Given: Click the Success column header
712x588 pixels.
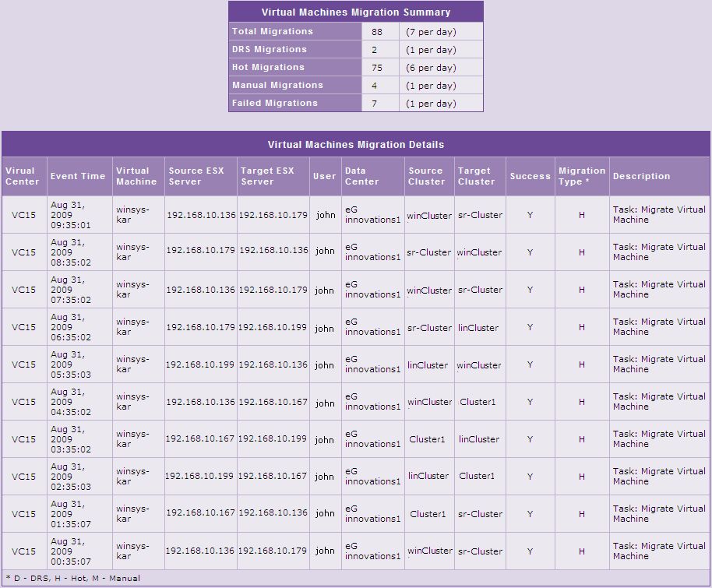Looking at the screenshot, I should (x=530, y=176).
